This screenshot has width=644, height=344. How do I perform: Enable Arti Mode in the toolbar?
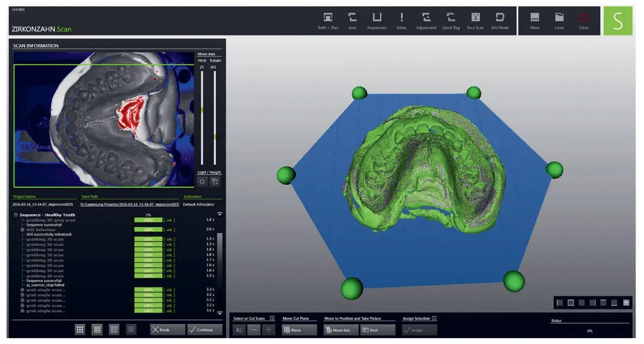500,20
